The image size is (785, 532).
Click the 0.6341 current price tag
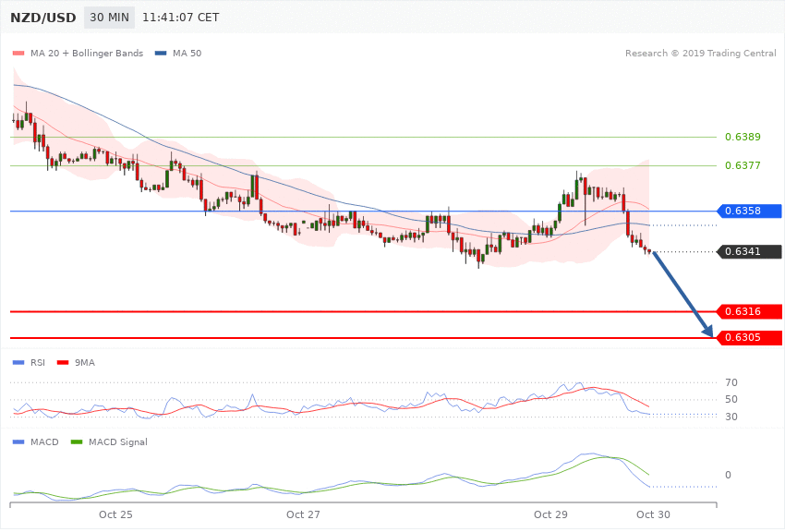pos(750,251)
